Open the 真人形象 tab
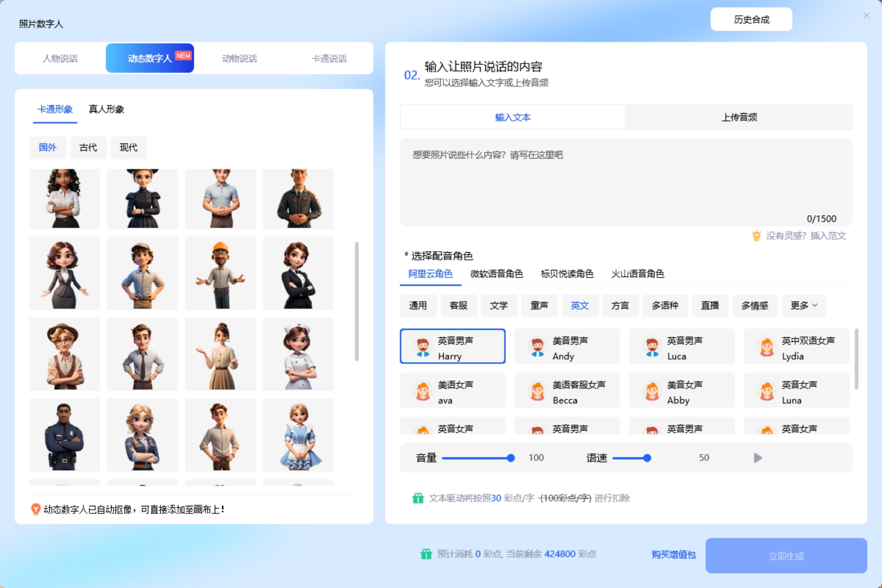This screenshot has width=882, height=588. [x=106, y=109]
